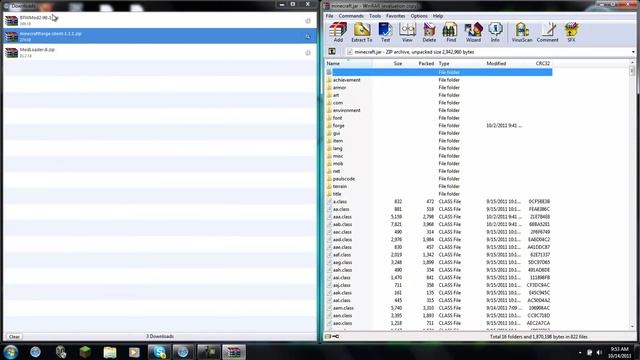Click magnifier icon on minecraftforge download row
The width and height of the screenshot is (640, 360).
click(308, 37)
